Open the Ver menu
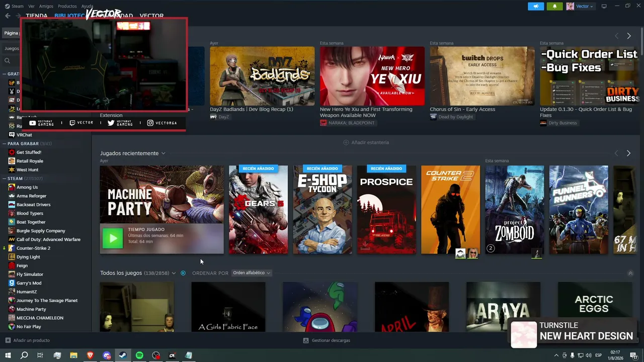The width and height of the screenshot is (644, 362). [x=32, y=6]
